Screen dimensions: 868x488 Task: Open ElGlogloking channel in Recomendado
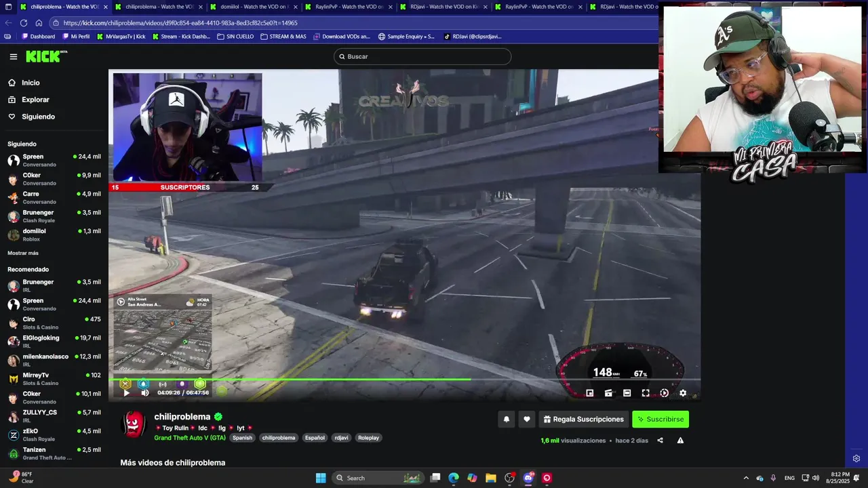pyautogui.click(x=54, y=341)
